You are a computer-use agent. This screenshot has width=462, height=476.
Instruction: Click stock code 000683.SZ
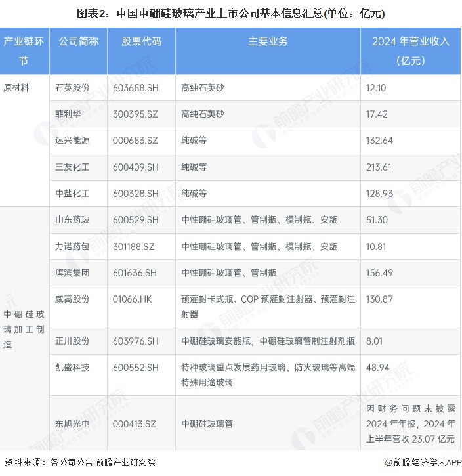point(135,141)
